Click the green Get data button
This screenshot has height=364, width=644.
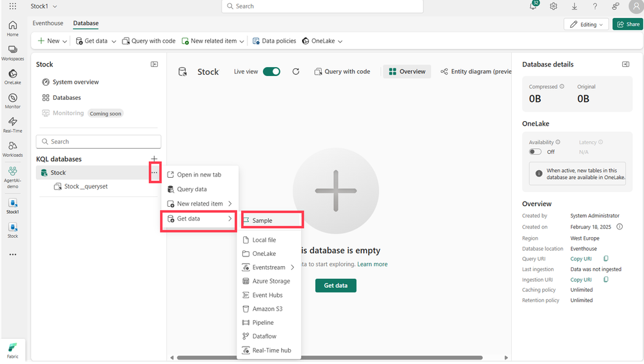click(336, 285)
